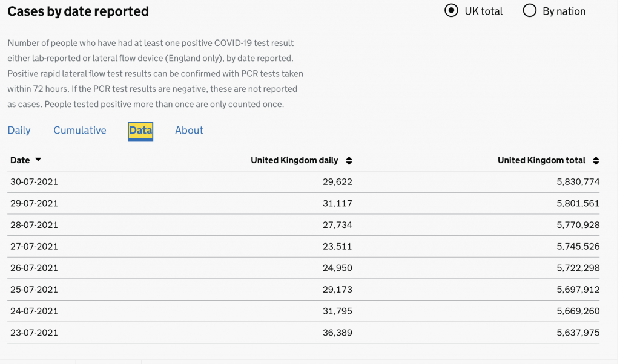This screenshot has height=364, width=620.
Task: Click the 23-07-2021 date row
Action: 34,333
